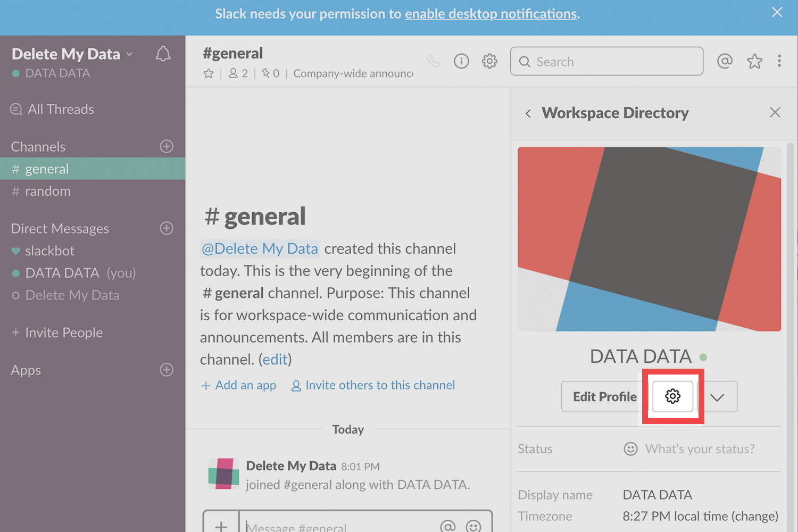Open mentions and activity @ icon

725,61
